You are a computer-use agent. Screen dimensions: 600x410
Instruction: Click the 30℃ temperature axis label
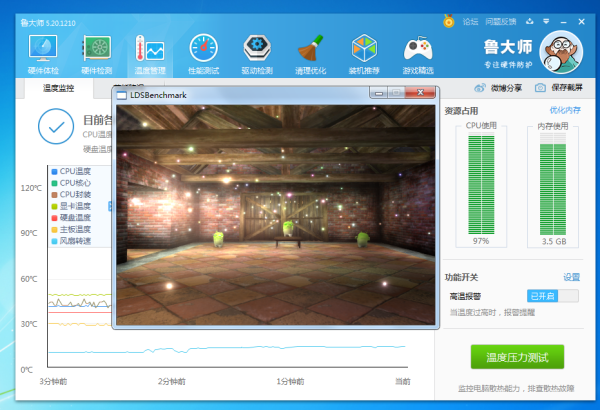click(x=29, y=324)
